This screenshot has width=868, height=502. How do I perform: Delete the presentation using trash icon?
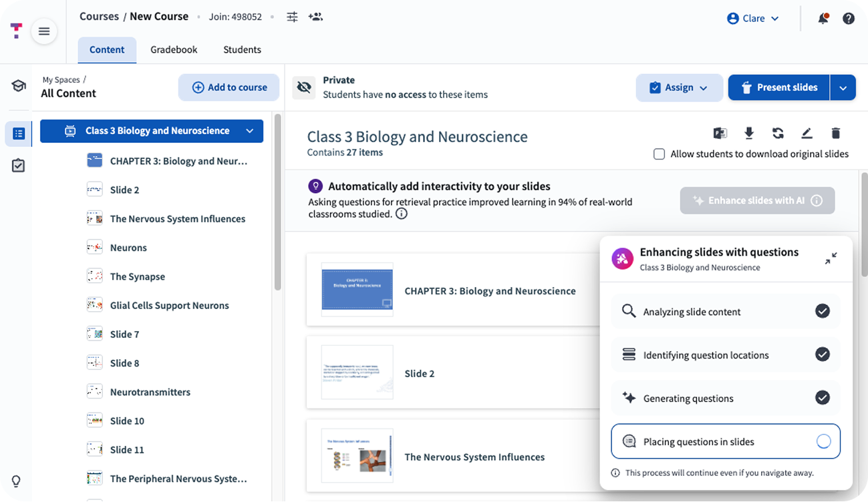[836, 134]
